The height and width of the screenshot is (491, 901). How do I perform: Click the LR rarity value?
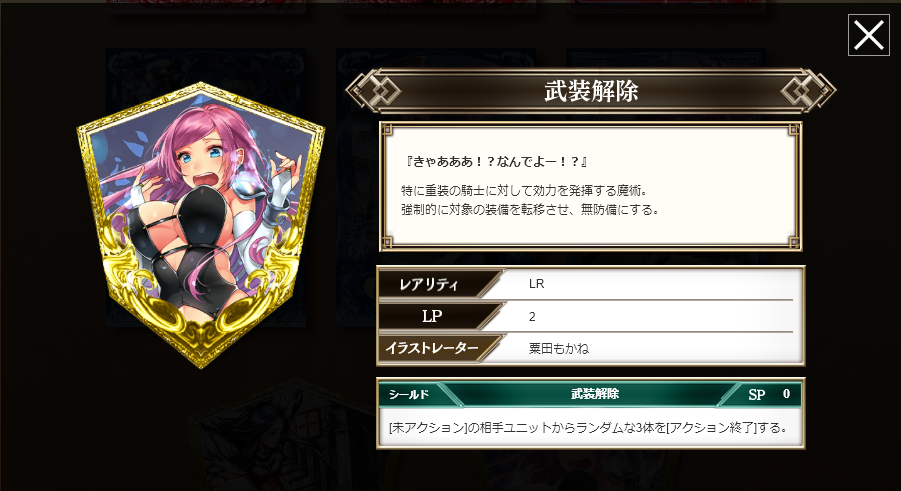pyautogui.click(x=536, y=284)
